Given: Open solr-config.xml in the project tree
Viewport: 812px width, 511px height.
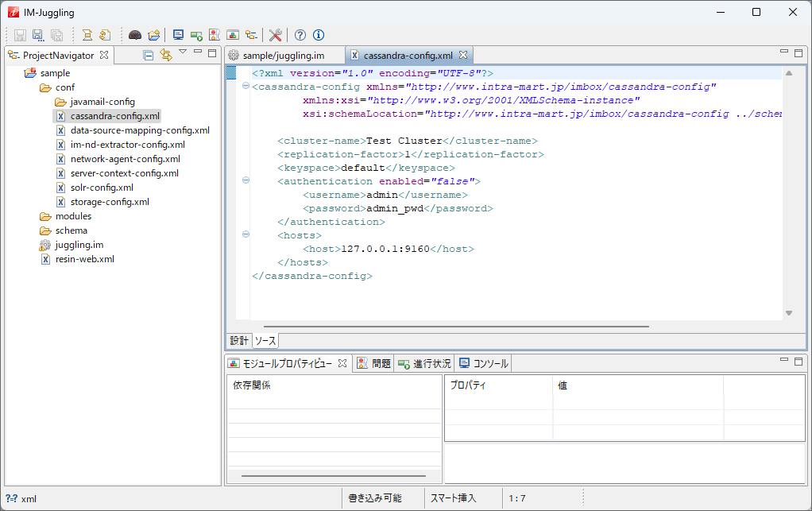Looking at the screenshot, I should (x=101, y=188).
